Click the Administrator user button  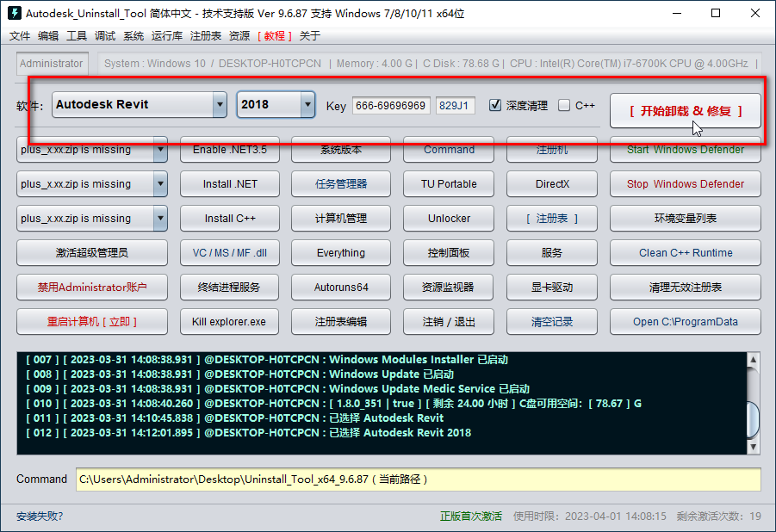point(52,64)
